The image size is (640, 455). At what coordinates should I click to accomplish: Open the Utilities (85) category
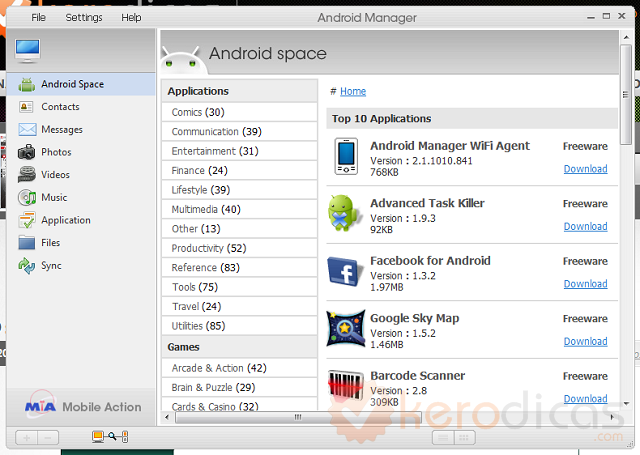(240, 326)
